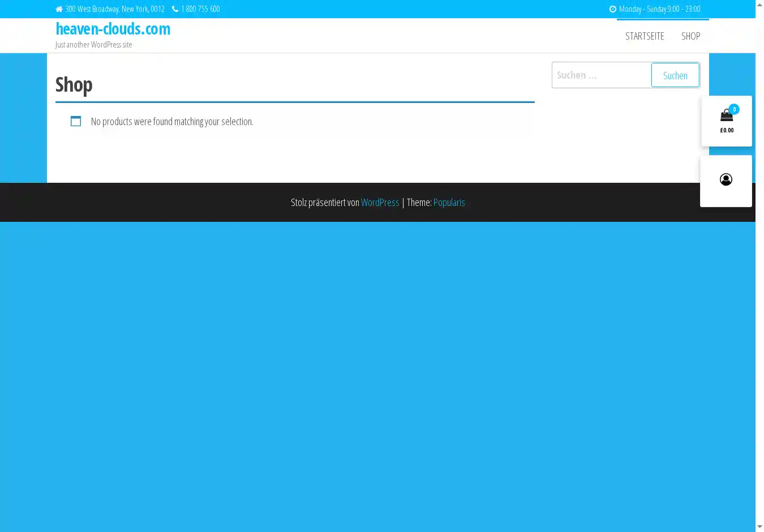The width and height of the screenshot is (764, 532).
Task: Click the £0.00 cart total
Action: 727,131
